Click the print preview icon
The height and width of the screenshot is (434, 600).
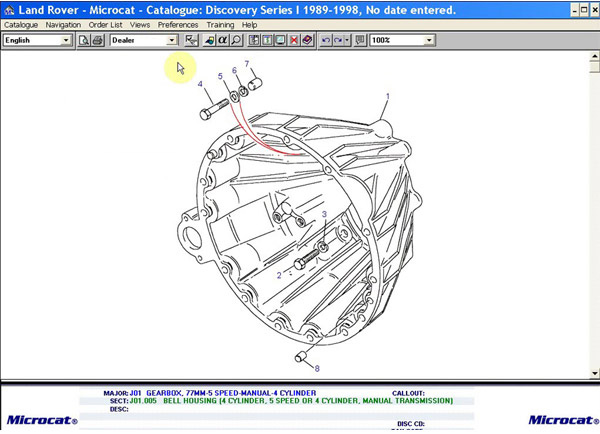(x=84, y=40)
